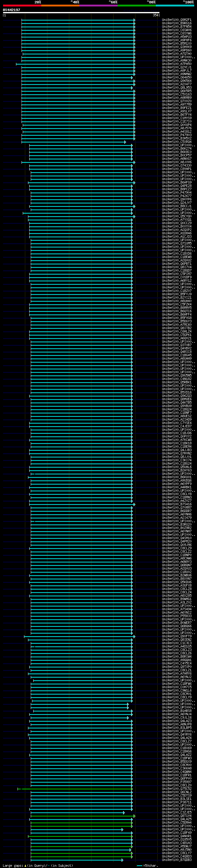Open hit UniRef100_Q8T1V4
The image size is (197, 868).
coord(177,815)
